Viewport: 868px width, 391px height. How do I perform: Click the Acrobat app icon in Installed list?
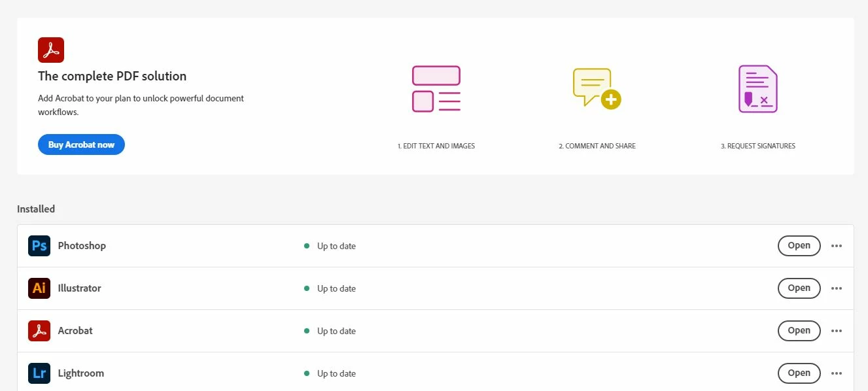click(x=39, y=331)
